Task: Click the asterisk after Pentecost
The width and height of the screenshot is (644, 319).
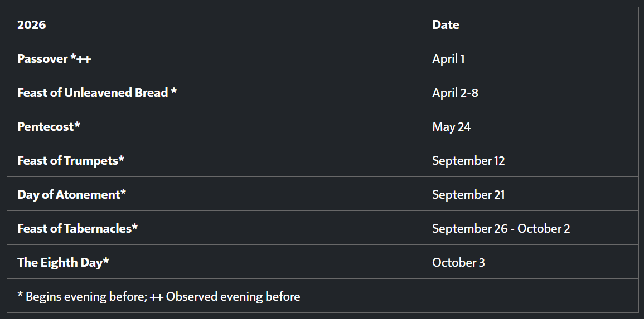Action: pos(78,125)
